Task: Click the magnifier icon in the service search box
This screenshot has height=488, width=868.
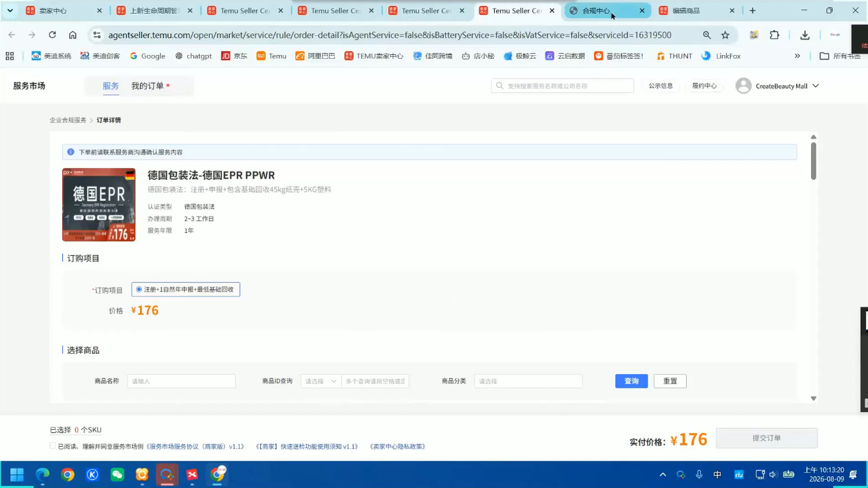Action: (500, 86)
